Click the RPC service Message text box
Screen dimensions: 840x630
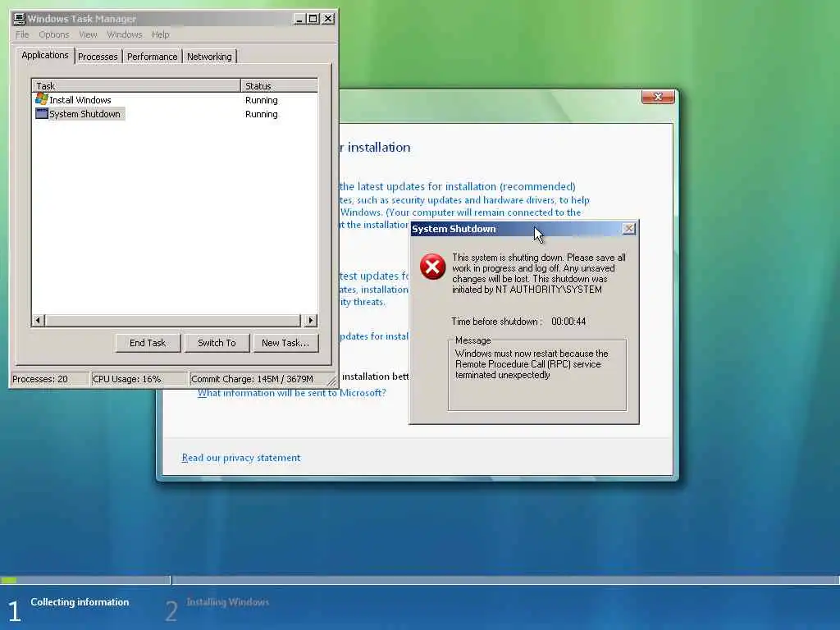click(x=537, y=375)
